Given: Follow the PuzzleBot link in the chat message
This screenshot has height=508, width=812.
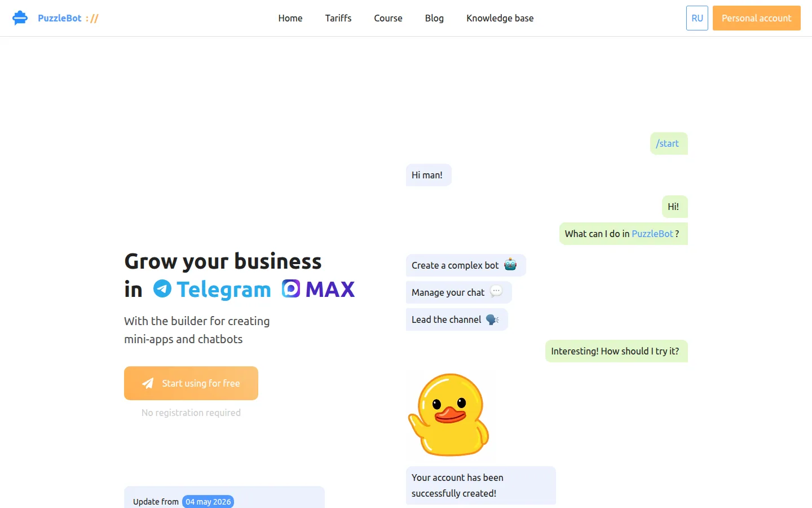Looking at the screenshot, I should [x=652, y=234].
